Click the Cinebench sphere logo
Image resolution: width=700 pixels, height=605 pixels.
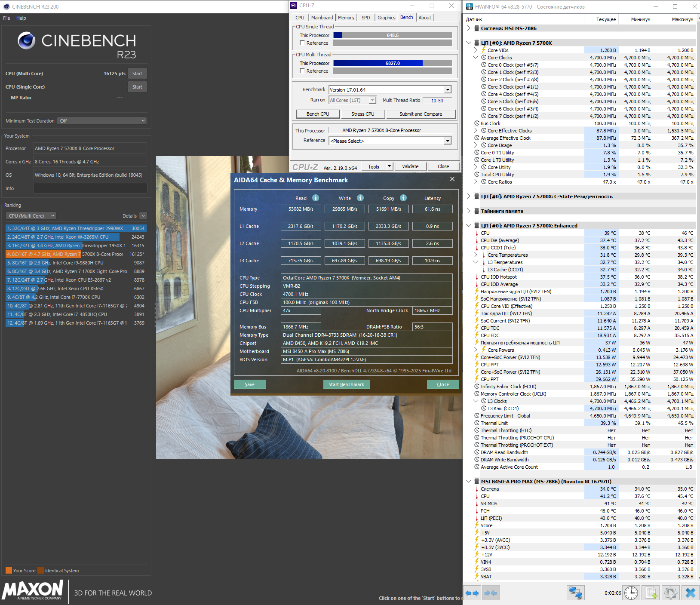[x=27, y=40]
